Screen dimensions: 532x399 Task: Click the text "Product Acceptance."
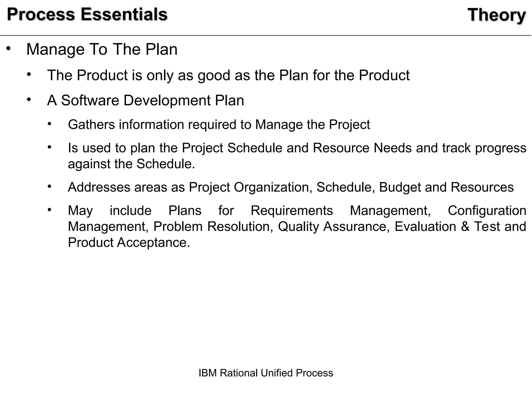click(129, 242)
